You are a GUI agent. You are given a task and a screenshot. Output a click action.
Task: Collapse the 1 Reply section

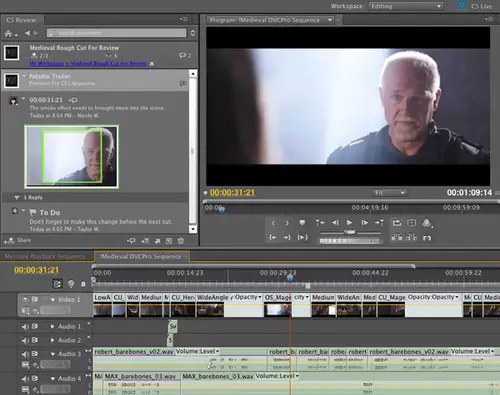click(16, 198)
